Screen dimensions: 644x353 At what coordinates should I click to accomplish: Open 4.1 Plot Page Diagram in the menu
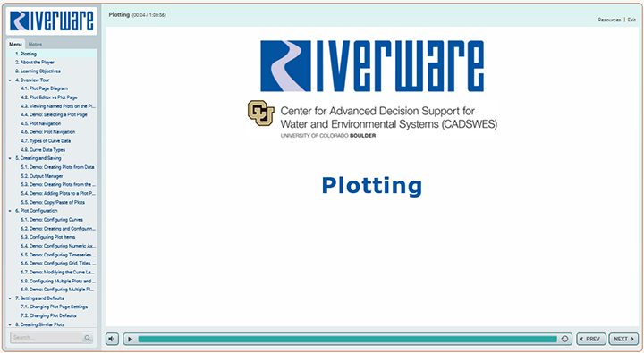tap(44, 88)
